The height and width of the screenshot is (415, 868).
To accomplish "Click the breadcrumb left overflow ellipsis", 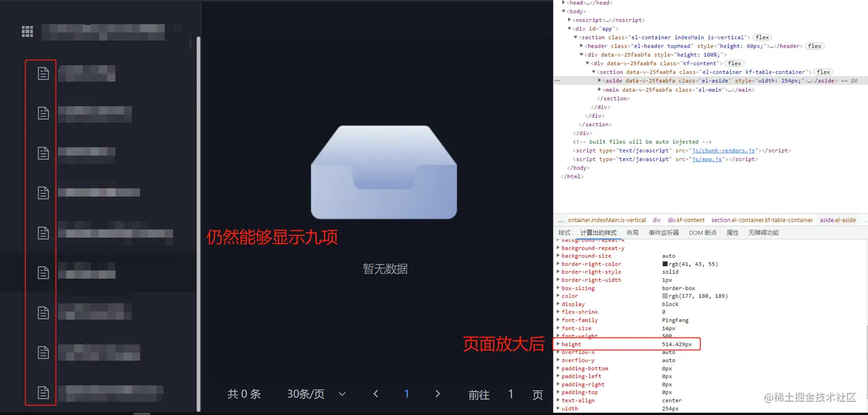I will tap(561, 220).
